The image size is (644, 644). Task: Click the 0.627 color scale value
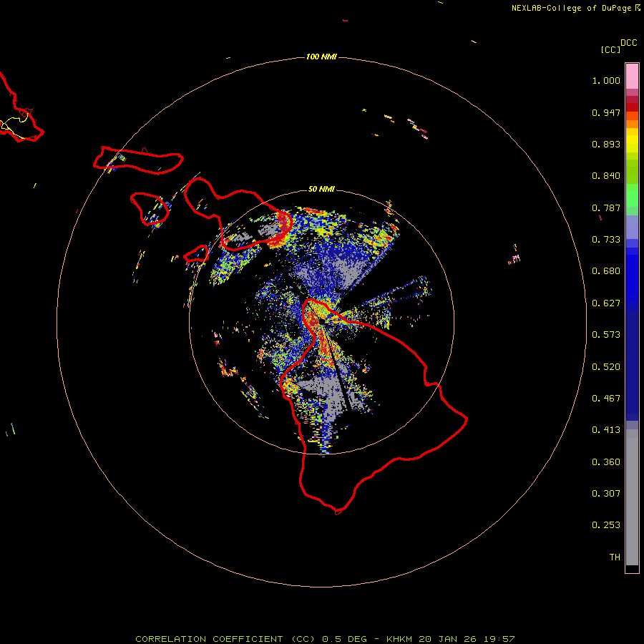(606, 303)
